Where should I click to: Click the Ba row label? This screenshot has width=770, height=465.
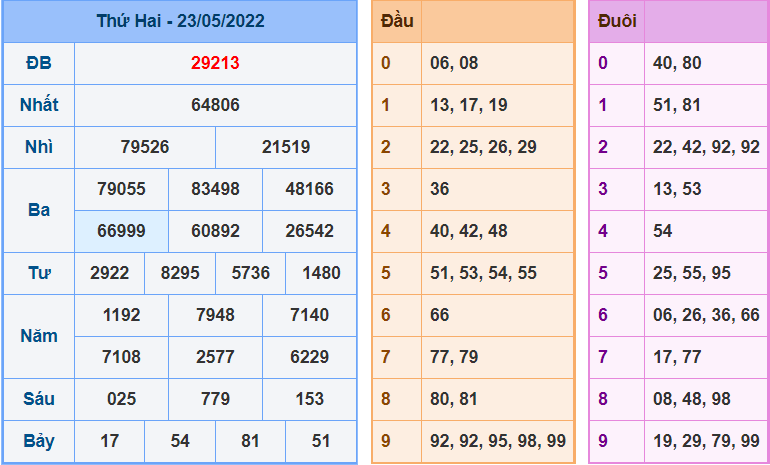coord(39,210)
